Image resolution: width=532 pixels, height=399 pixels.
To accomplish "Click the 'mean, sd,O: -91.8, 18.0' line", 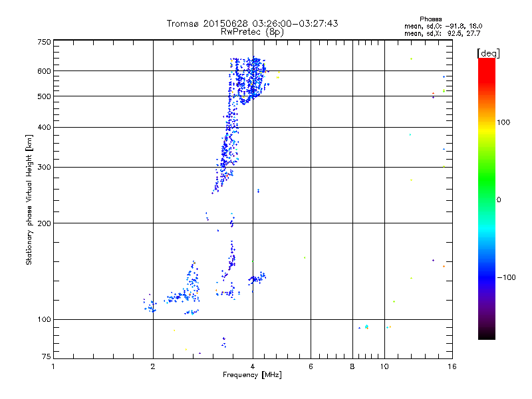I will (443, 26).
